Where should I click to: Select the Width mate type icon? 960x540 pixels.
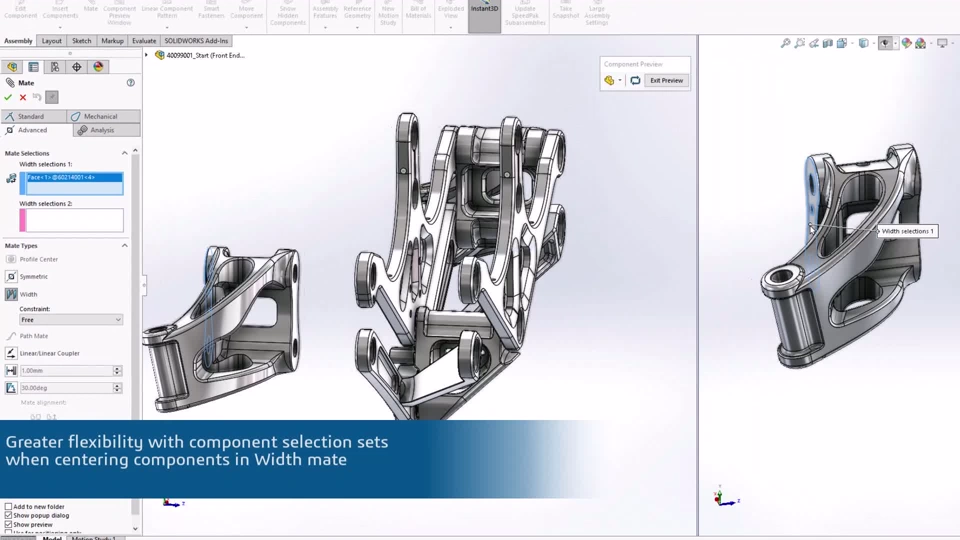click(x=11, y=294)
